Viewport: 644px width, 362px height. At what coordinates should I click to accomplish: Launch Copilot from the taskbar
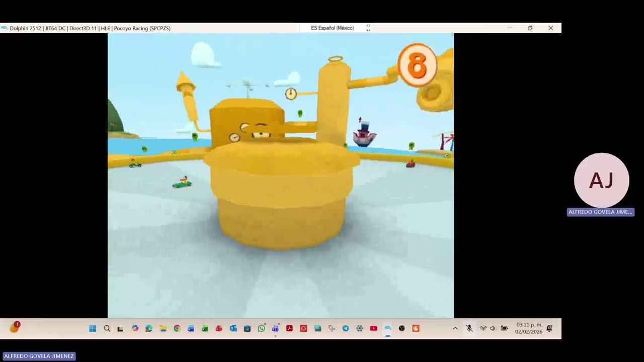135,328
